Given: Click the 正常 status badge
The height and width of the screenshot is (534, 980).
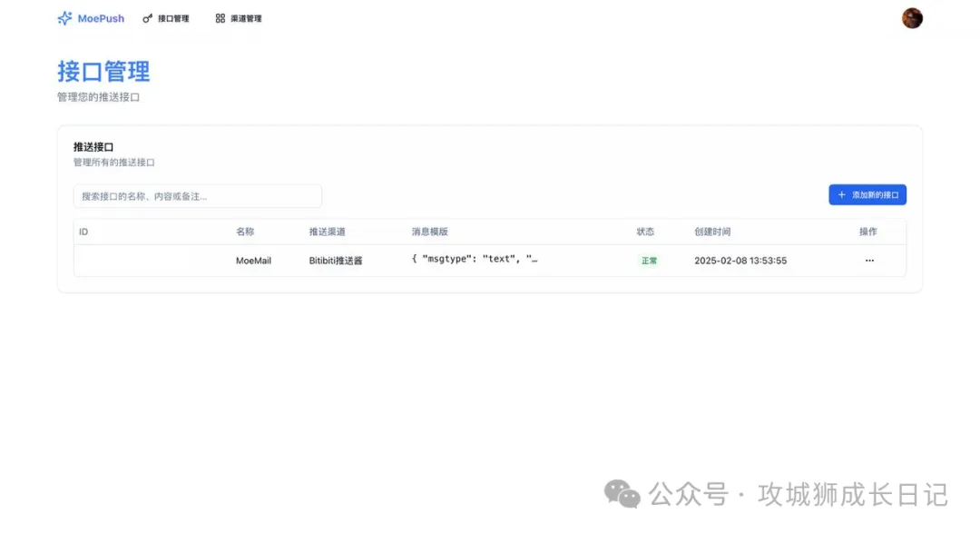Looking at the screenshot, I should click(649, 261).
